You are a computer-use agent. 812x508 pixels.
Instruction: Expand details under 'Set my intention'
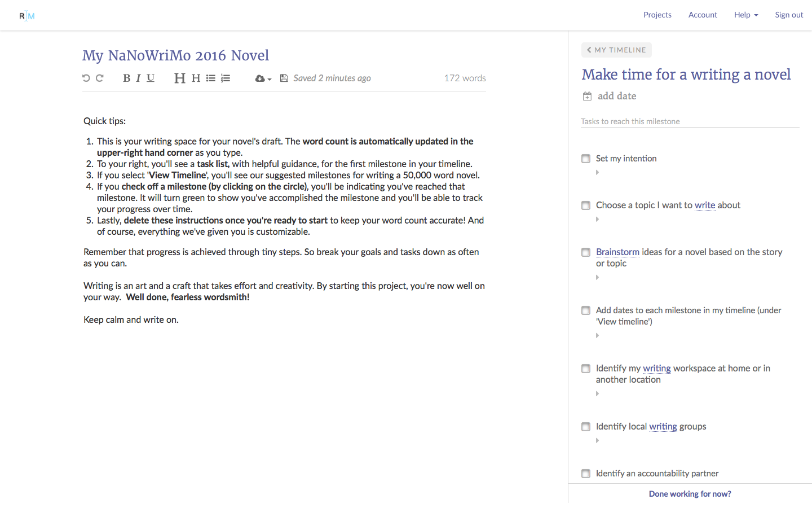coord(597,173)
